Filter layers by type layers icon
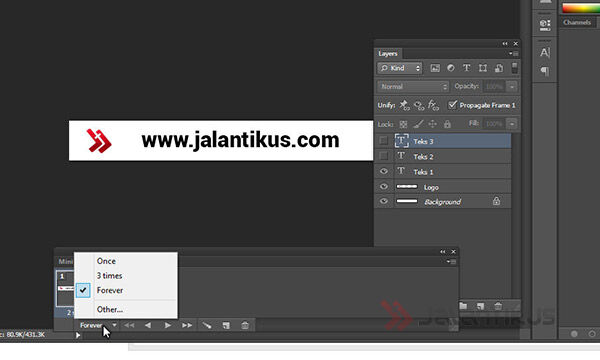The height and width of the screenshot is (360, 600). (x=466, y=68)
